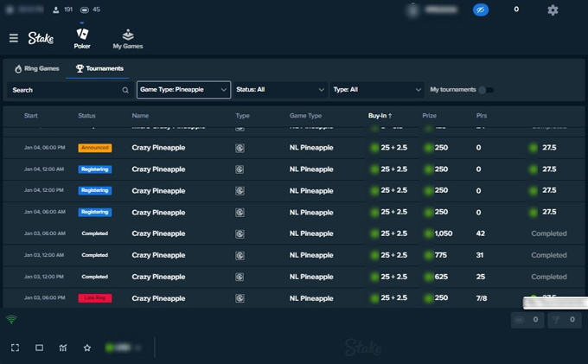Open the Type: All filter dropdown

coord(377,90)
